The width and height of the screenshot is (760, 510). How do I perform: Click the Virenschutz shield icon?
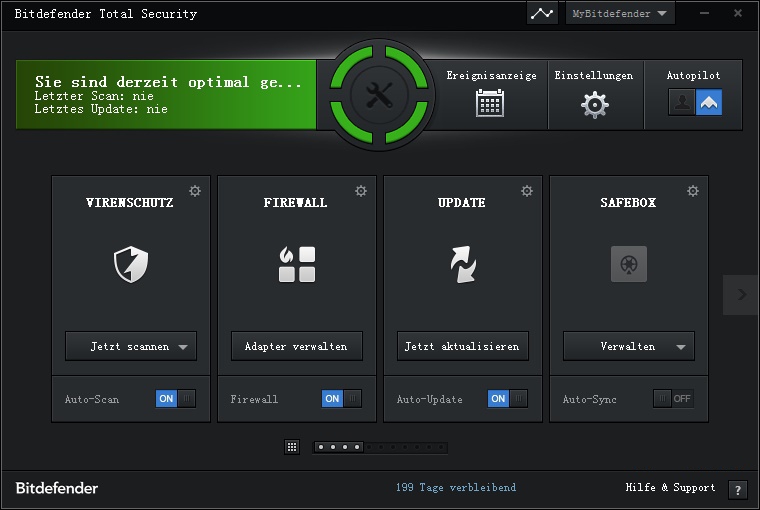coord(131,264)
